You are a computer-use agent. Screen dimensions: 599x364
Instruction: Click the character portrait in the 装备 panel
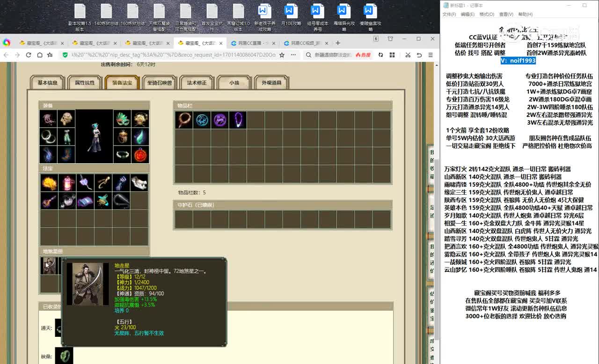(x=94, y=137)
